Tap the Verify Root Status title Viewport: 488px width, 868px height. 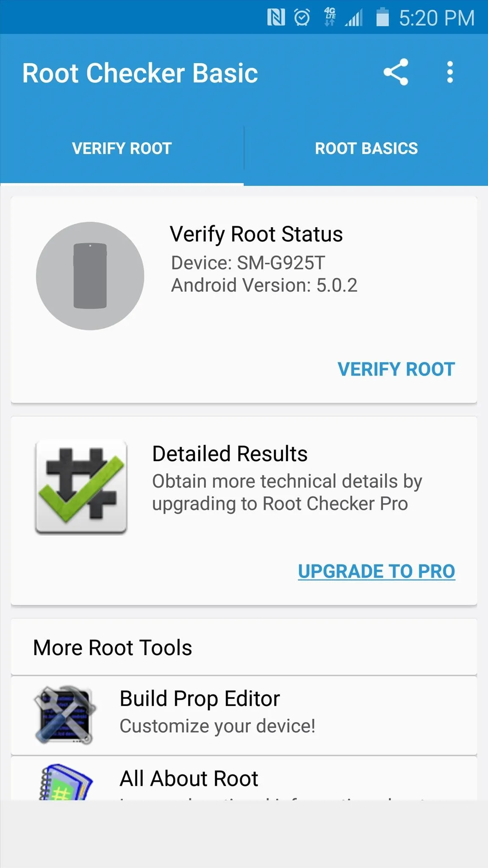click(x=256, y=234)
